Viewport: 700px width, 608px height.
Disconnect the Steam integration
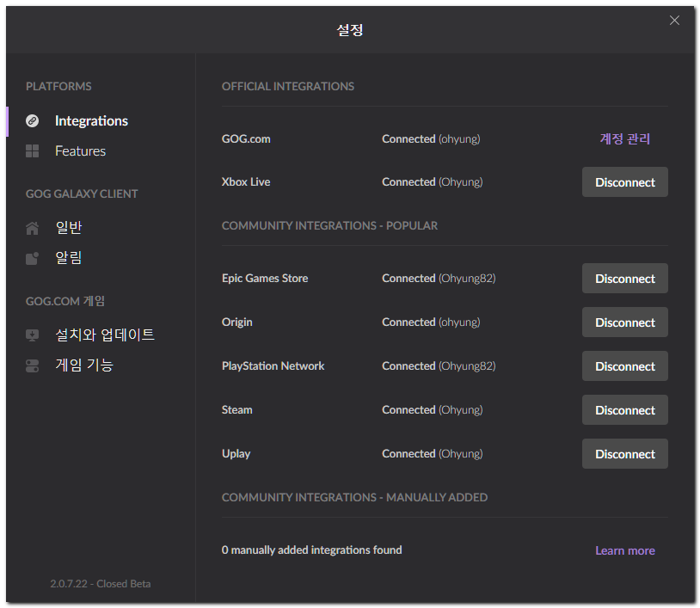(x=624, y=410)
